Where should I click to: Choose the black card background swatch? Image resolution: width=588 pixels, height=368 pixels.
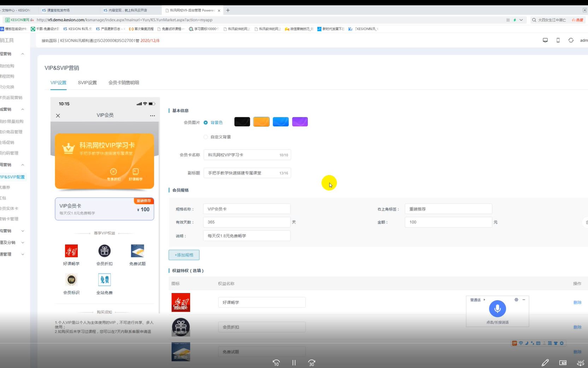coord(242,122)
